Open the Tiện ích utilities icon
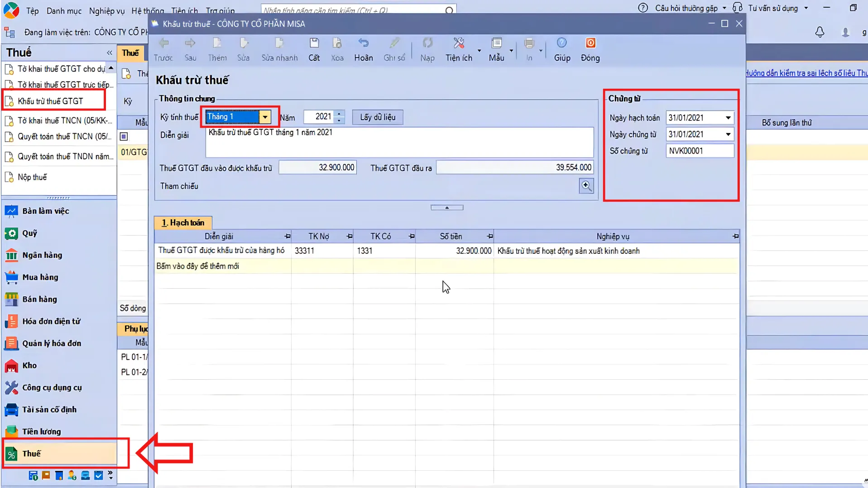 coord(459,43)
